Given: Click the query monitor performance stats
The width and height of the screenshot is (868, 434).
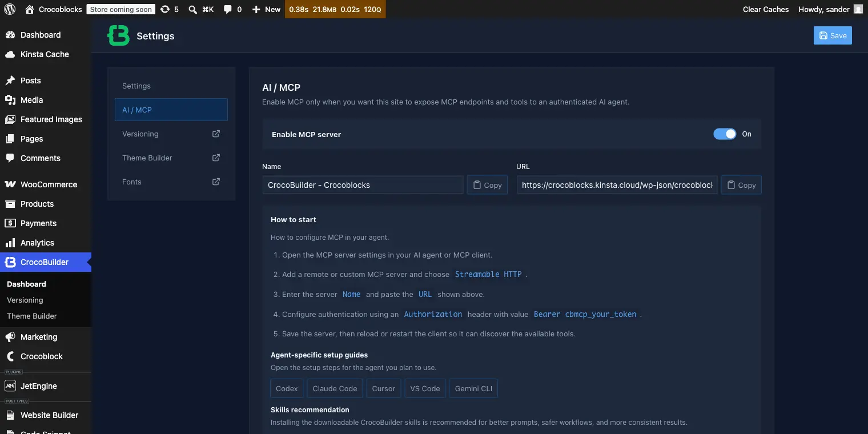Looking at the screenshot, I should pyautogui.click(x=335, y=9).
